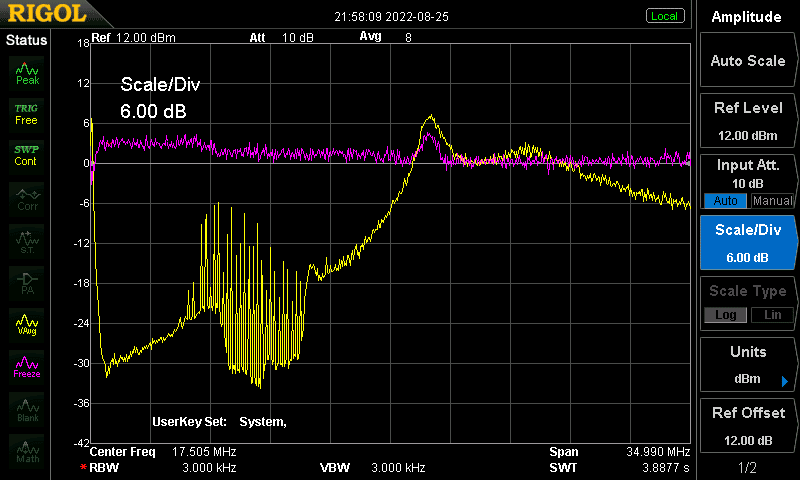Open the Units dBm submenu arrow

(x=785, y=381)
